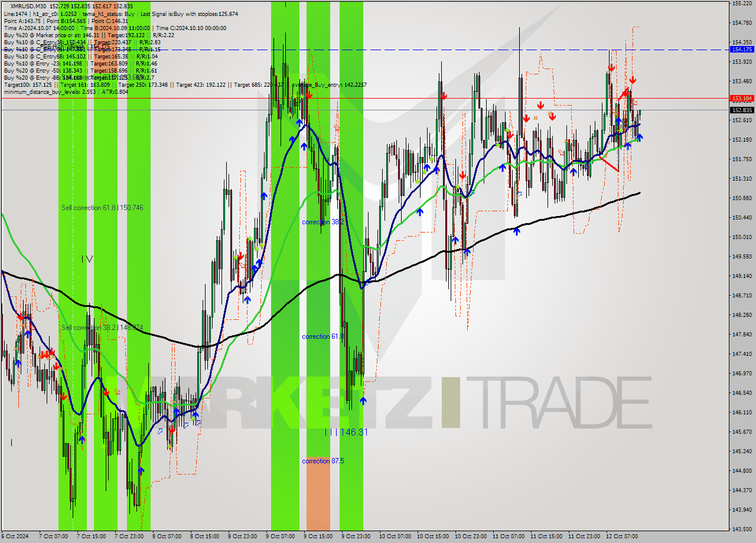The height and width of the screenshot is (543, 756).
Task: Click the blue up arrow above the 146.31 label
Action: pos(363,401)
